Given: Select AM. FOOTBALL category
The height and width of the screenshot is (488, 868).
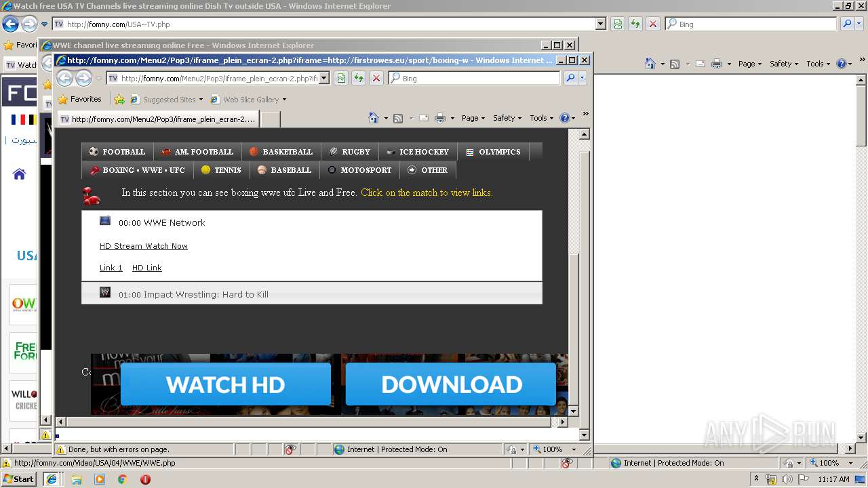Looking at the screenshot, I should 197,152.
